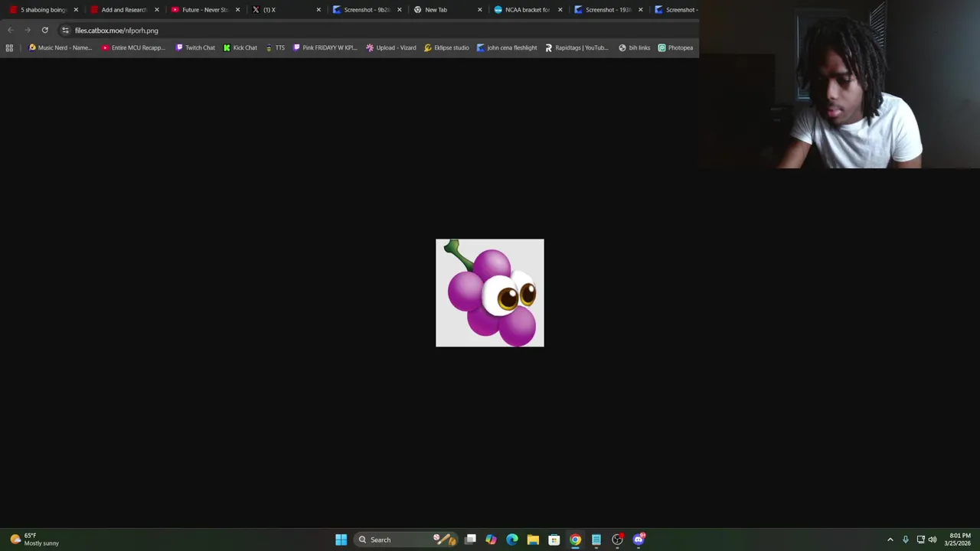Show hidden system tray icons
This screenshot has width=980, height=551.
[x=890, y=540]
